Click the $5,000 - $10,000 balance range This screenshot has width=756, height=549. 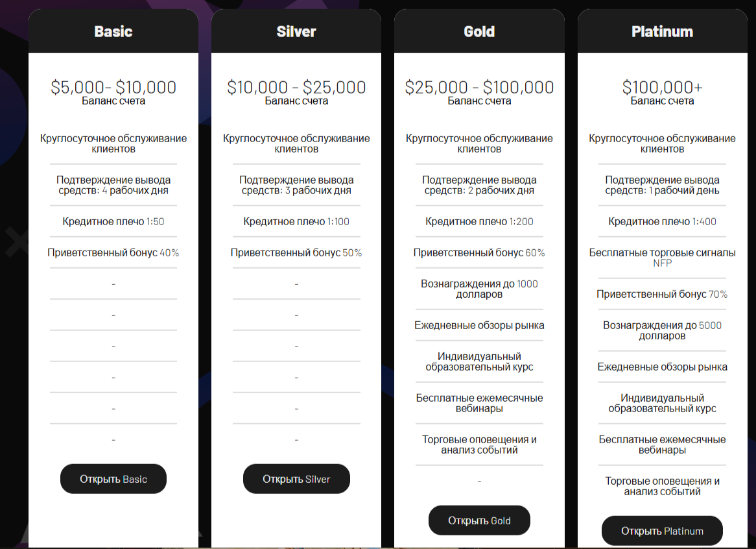click(113, 86)
